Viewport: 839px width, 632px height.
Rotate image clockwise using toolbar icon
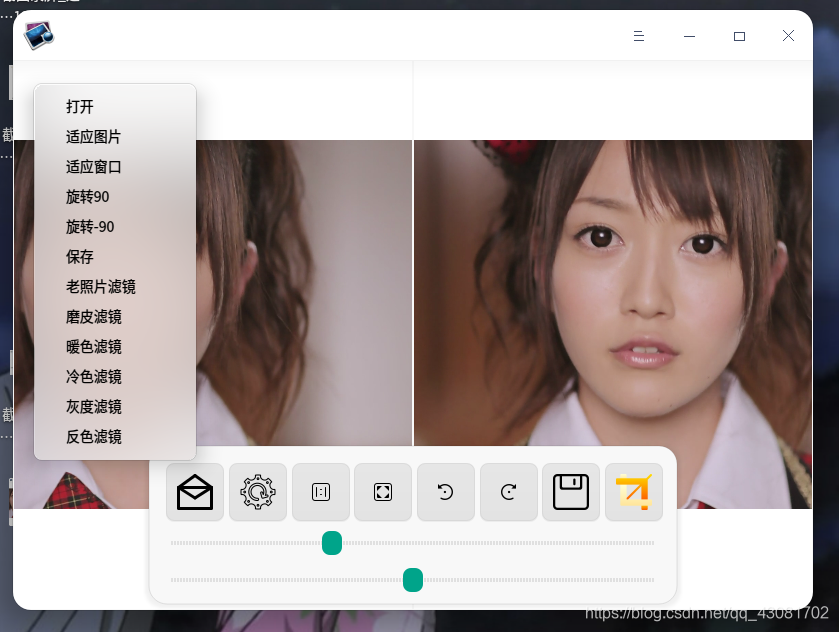(509, 492)
